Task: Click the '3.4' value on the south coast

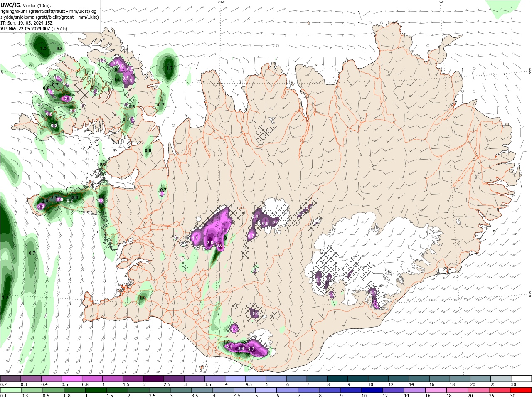Action: click(241, 349)
